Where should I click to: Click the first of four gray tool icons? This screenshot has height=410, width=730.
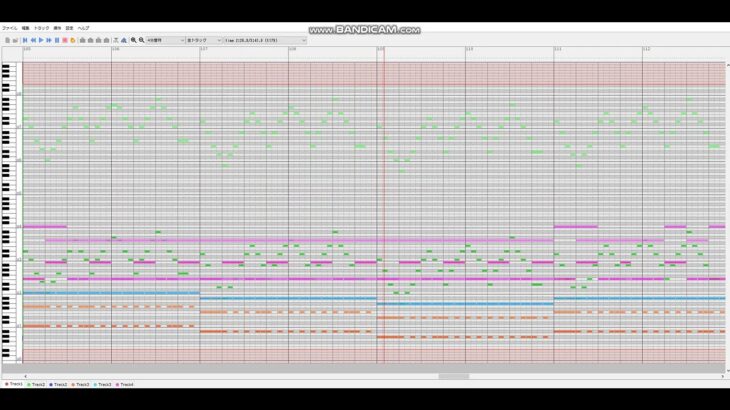tap(83, 40)
